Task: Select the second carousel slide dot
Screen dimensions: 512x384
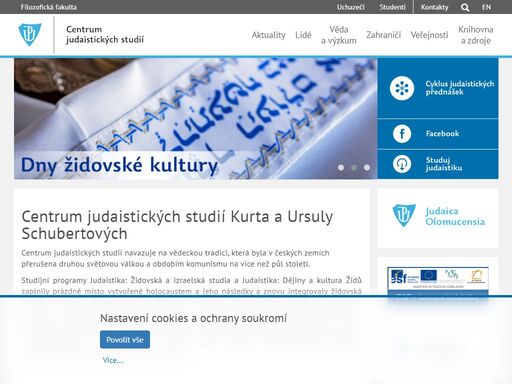Action: (354, 167)
